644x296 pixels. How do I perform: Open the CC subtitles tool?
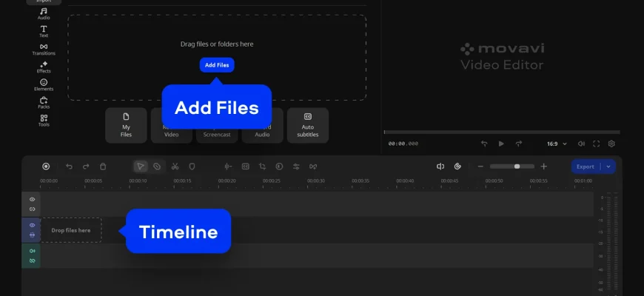[x=245, y=166]
